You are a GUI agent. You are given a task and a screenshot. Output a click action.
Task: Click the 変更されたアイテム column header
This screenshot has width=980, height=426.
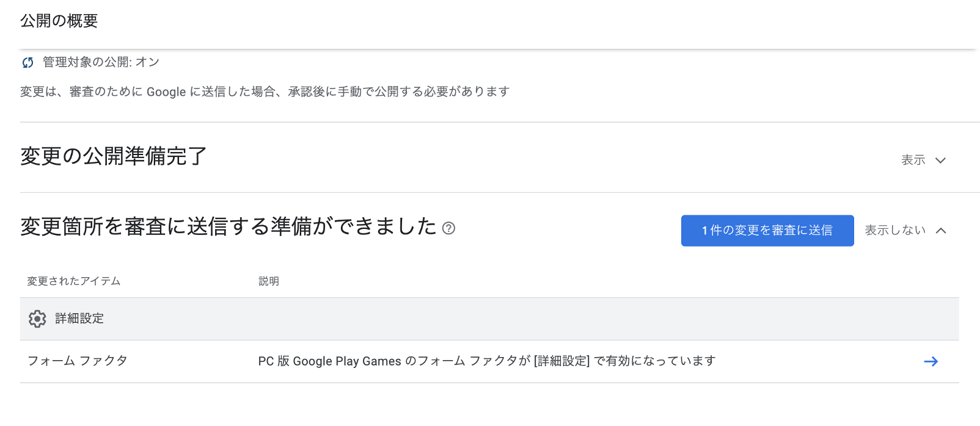73,281
